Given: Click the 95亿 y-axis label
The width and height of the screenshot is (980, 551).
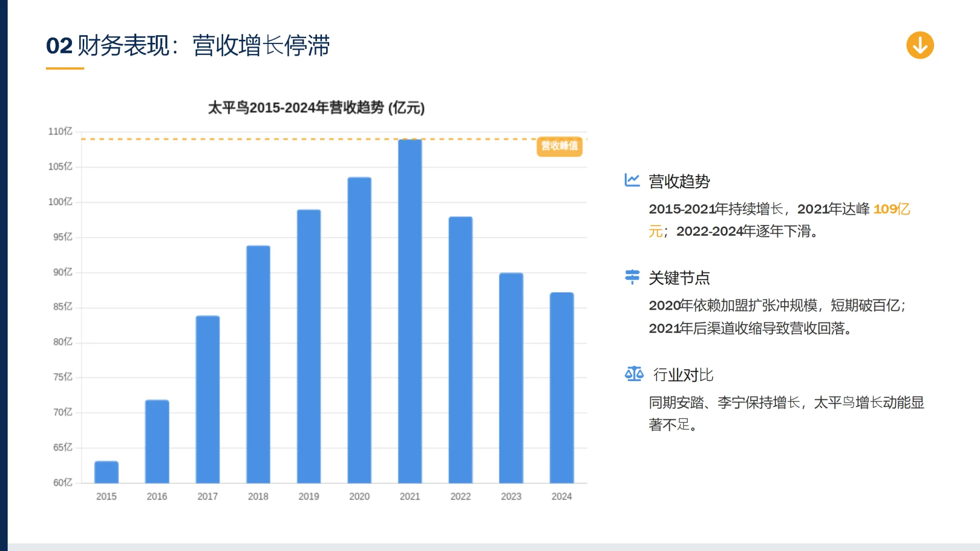Looking at the screenshot, I should [x=63, y=237].
